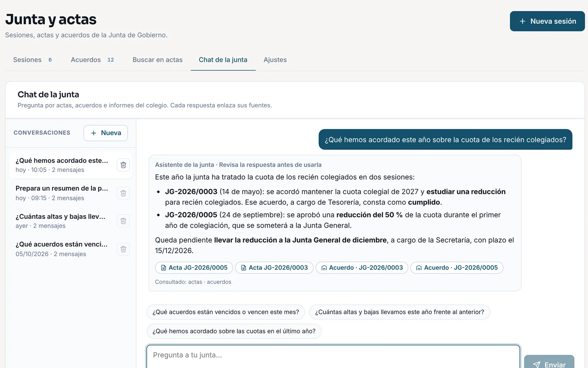This screenshot has height=368, width=588.
Task: Click the building icon of Acuerdo · JG-2026/0003
Action: (324, 268)
